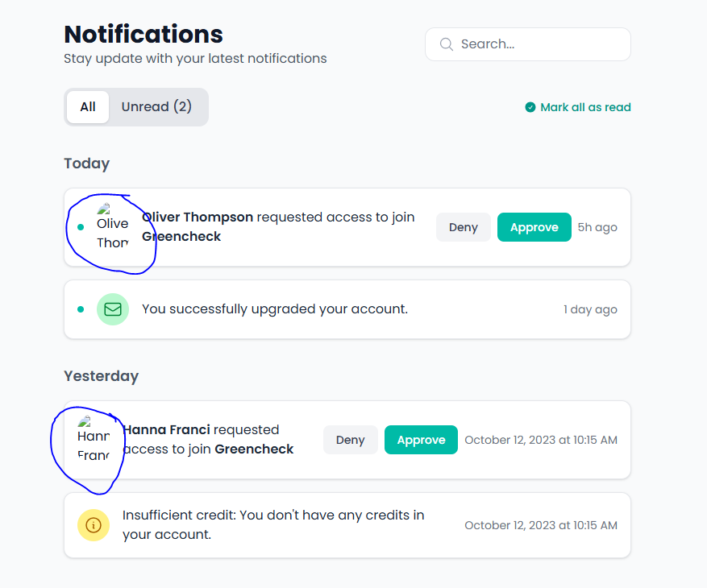Click Insufficient credit's October 12, 2023 timestamp

(x=541, y=525)
